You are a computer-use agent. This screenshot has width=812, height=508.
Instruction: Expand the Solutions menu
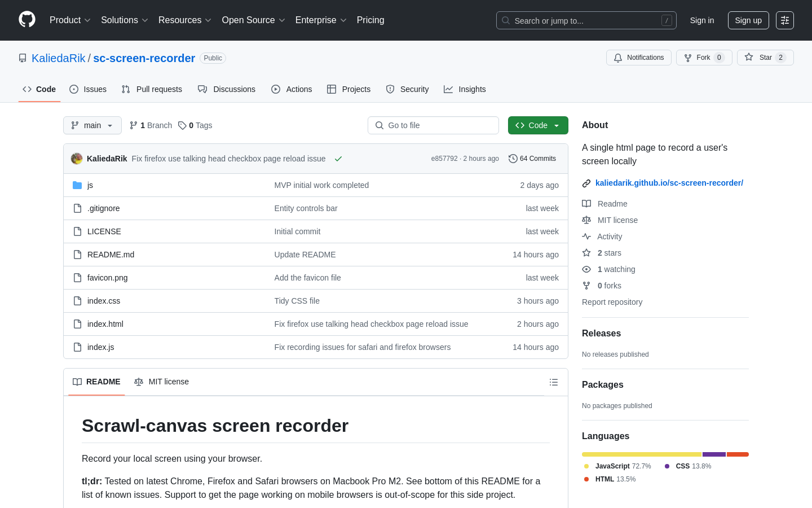tap(125, 20)
